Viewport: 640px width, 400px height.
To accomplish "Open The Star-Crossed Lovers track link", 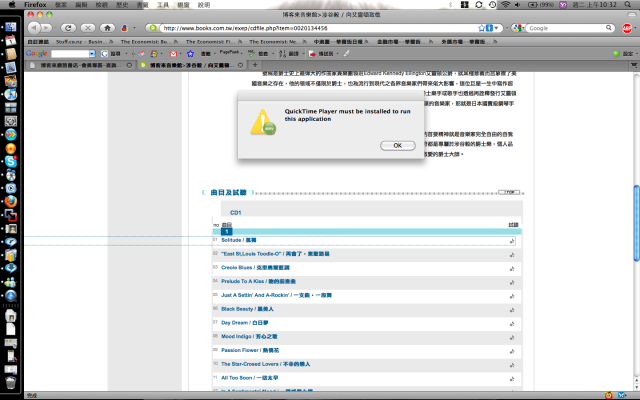I will pyautogui.click(x=265, y=364).
